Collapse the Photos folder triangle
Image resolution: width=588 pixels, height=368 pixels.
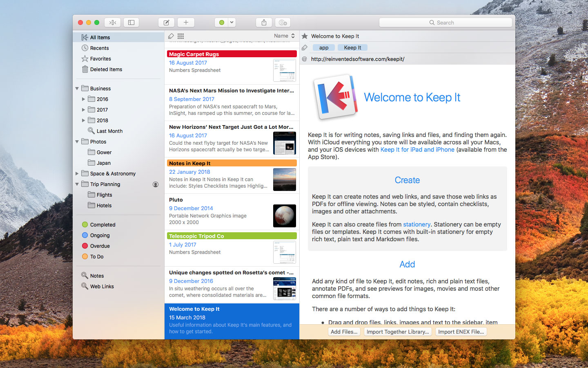(77, 141)
